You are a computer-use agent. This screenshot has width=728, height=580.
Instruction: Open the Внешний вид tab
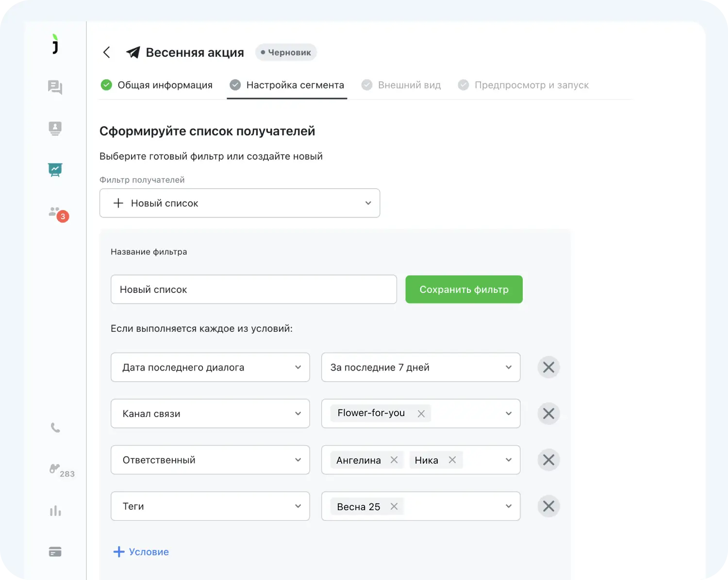409,85
